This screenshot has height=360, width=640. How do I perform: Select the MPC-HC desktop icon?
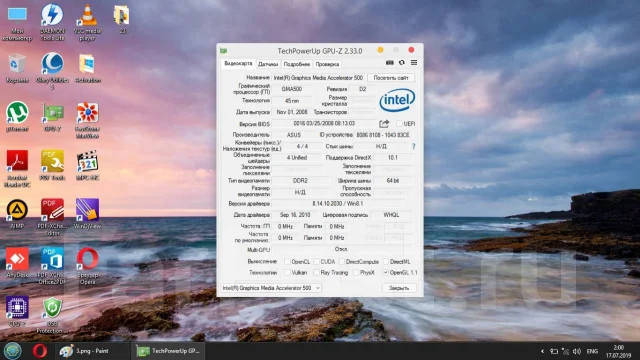tap(87, 165)
